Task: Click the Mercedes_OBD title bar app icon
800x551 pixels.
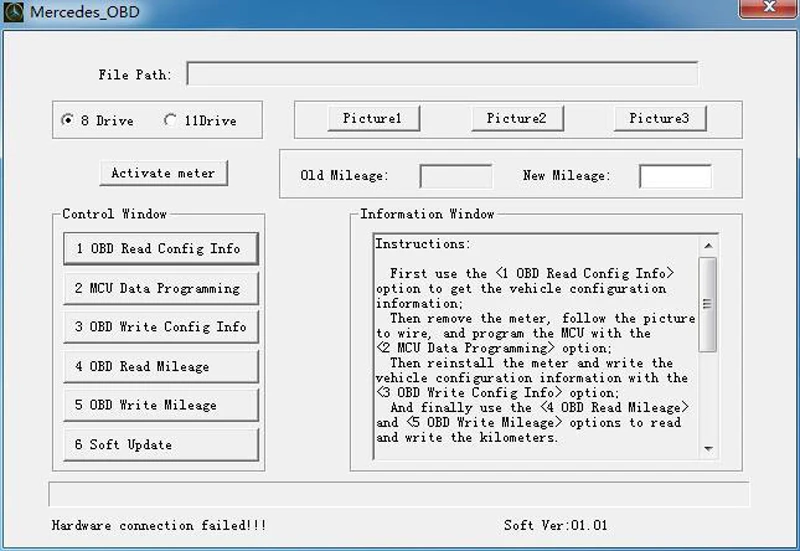Action: (13, 12)
